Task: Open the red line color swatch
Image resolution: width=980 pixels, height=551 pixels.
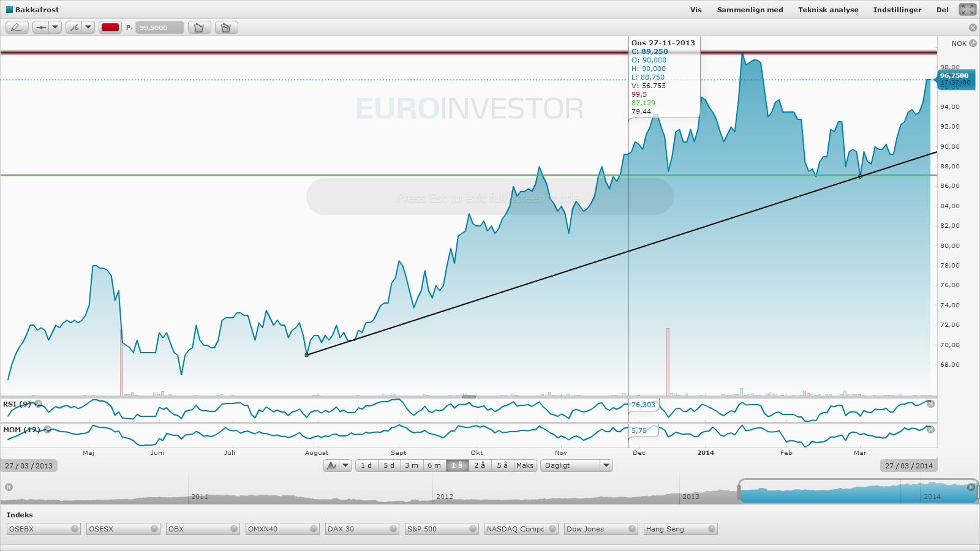Action: (x=110, y=28)
